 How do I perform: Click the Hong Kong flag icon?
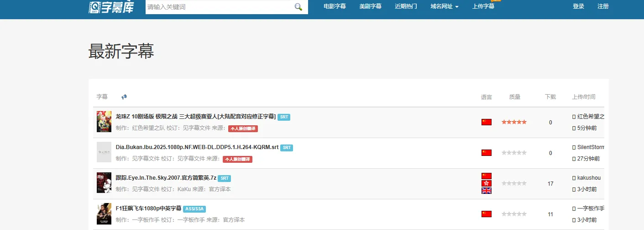click(487, 183)
